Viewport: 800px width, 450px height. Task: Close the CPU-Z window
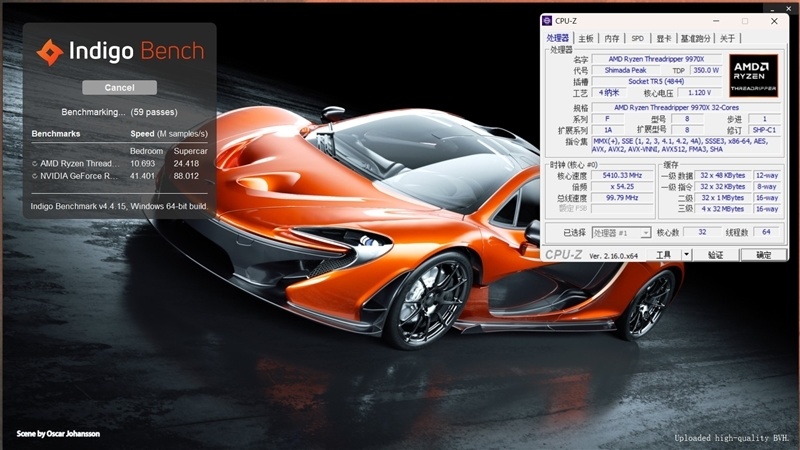(773, 21)
